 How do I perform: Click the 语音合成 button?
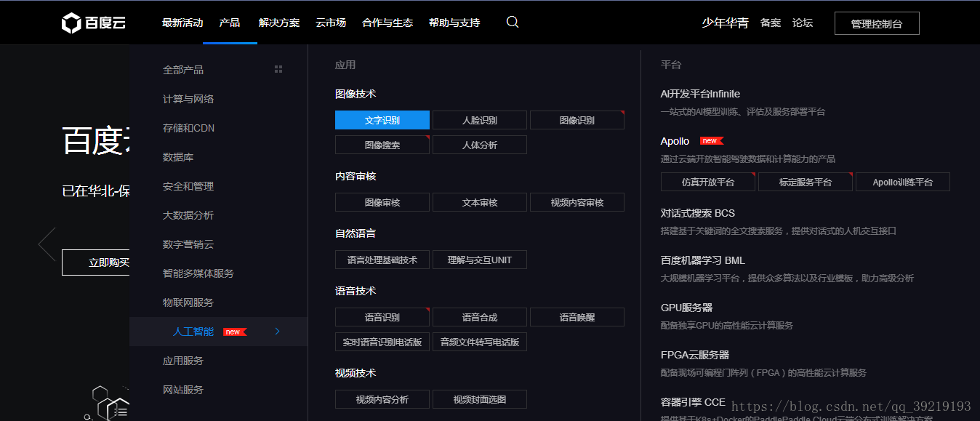480,317
